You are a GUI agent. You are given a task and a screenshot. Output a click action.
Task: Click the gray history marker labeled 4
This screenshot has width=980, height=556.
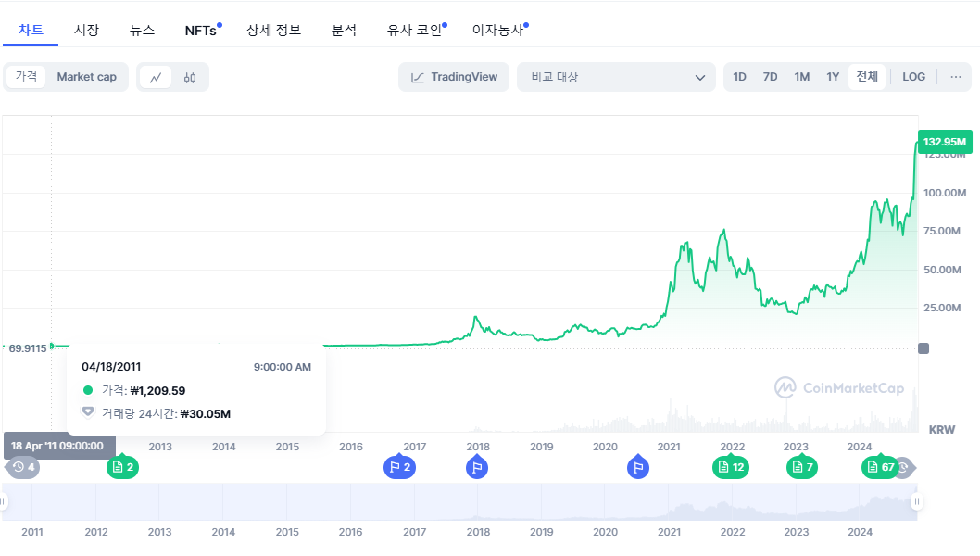23,467
